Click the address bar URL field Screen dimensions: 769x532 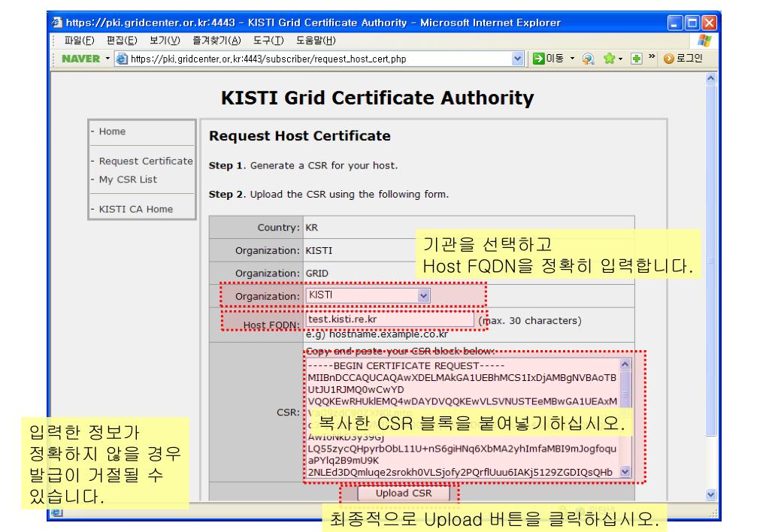pyautogui.click(x=321, y=59)
